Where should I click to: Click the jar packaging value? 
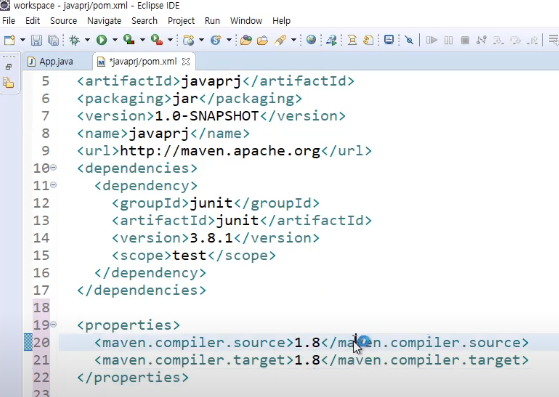coord(185,99)
